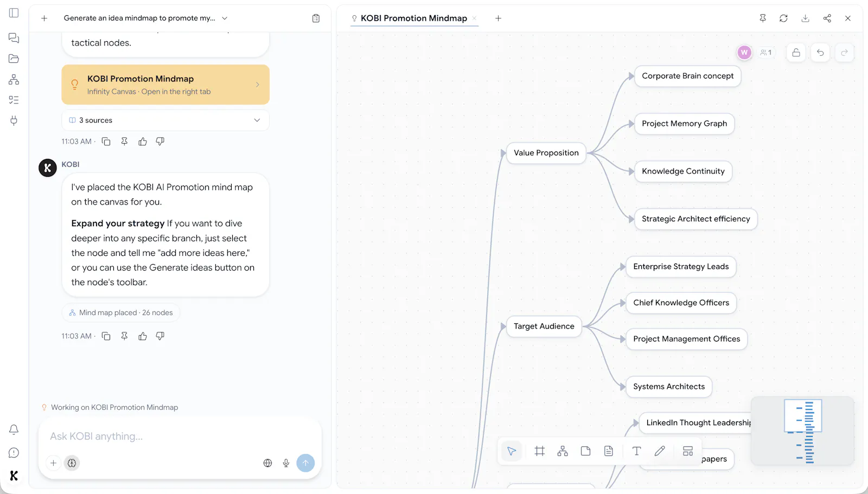Open the task list sidebar icon
This screenshot has height=494, width=868.
click(14, 100)
